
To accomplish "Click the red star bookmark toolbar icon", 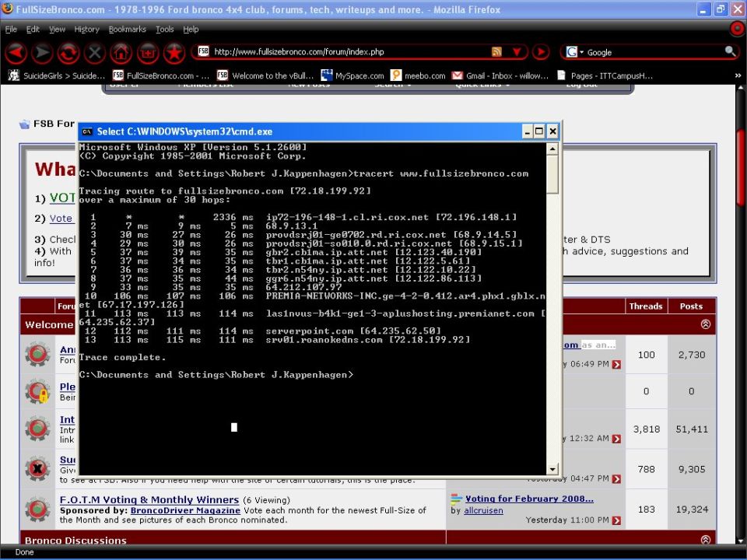I will pos(174,52).
